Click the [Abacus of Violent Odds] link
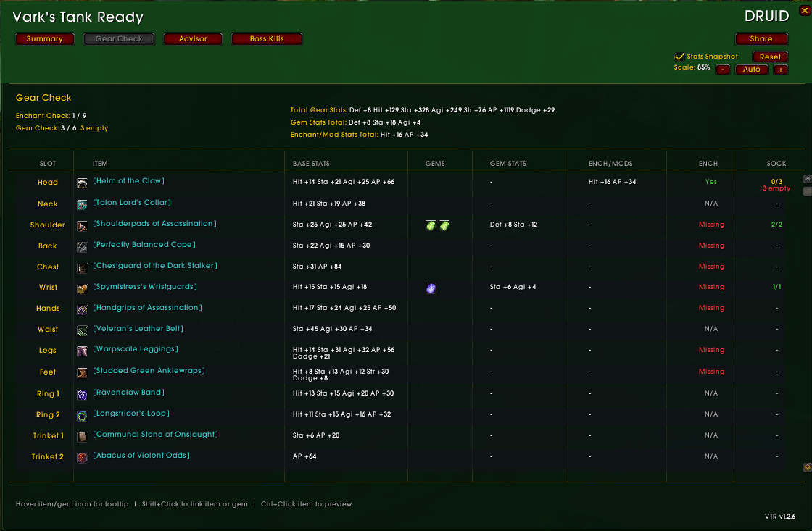Viewport: 812px width, 531px height. point(141,456)
